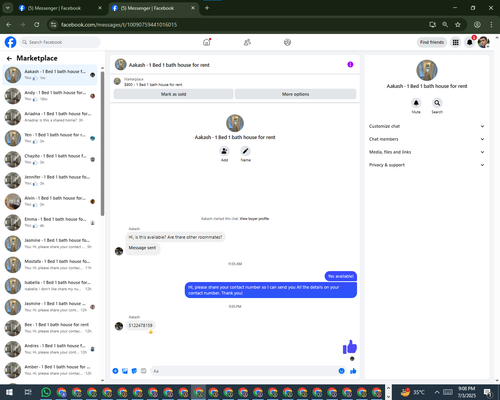Mute the conversation with the bell icon

[x=416, y=103]
